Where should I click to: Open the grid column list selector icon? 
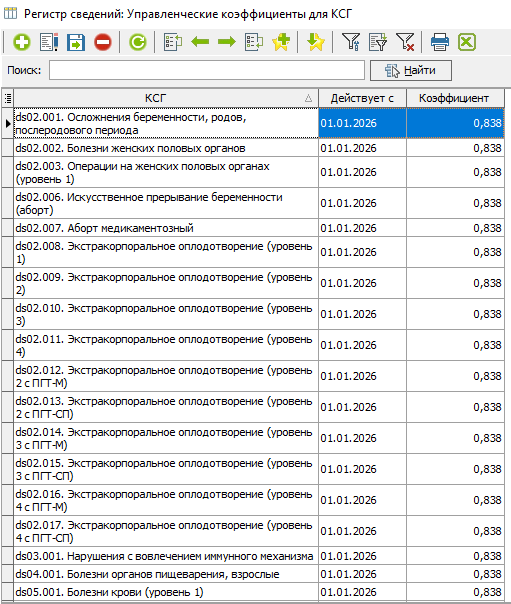point(8,98)
